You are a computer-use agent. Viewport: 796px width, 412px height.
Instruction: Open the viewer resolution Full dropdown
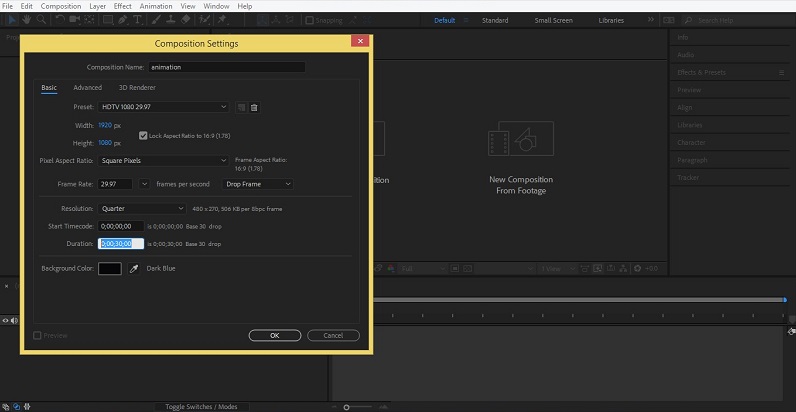point(422,268)
